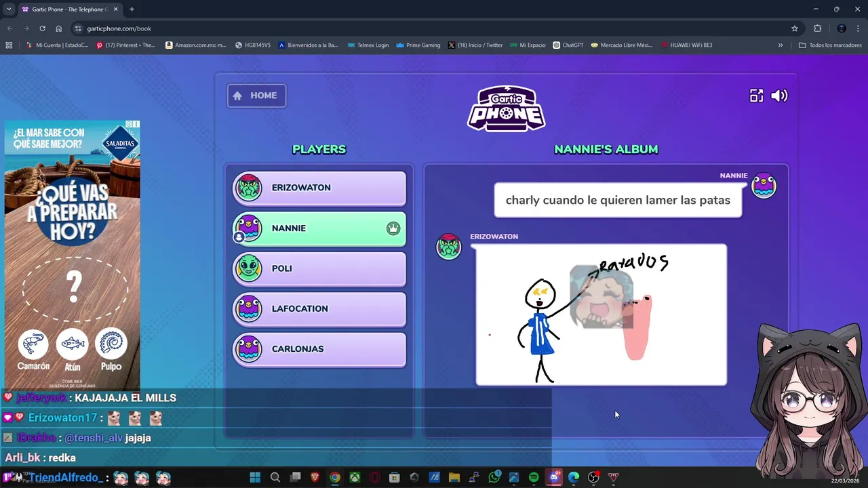Open the HUAWEI WiFi BE3 bookmark
This screenshot has width=868, height=488.
click(686, 45)
